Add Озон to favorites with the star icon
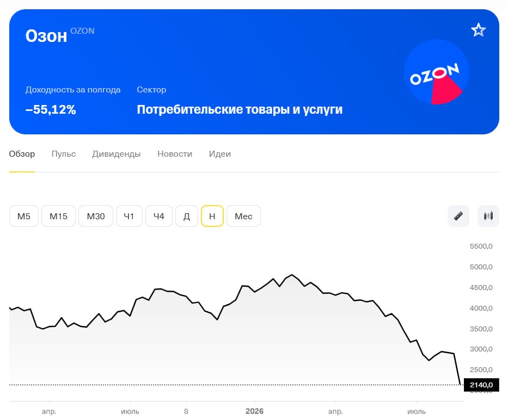Viewport: 508px width, 420px height. [478, 30]
